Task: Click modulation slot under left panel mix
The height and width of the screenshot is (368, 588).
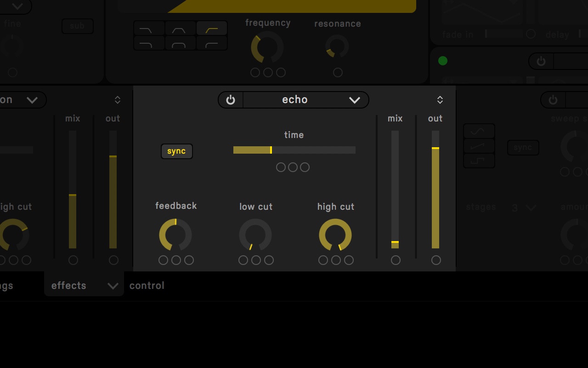Action: (73, 260)
